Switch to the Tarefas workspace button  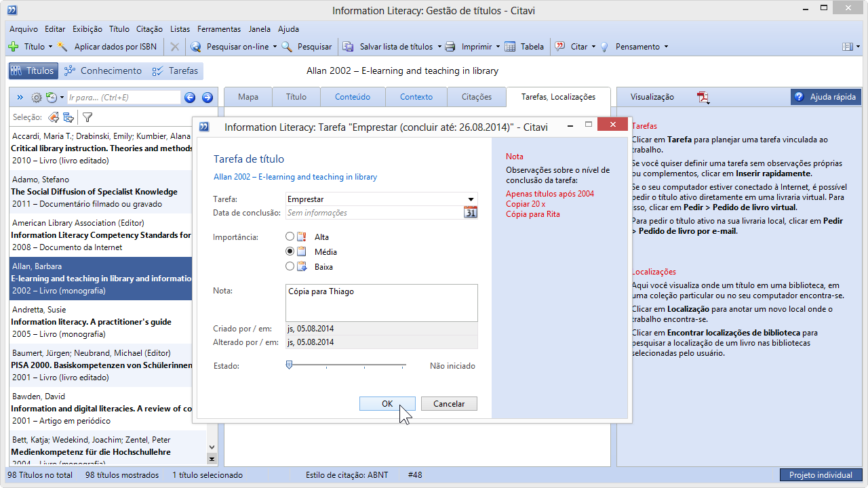tap(175, 70)
